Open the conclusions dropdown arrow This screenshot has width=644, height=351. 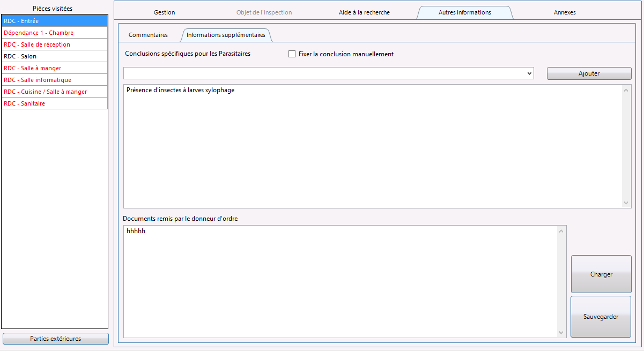point(529,73)
